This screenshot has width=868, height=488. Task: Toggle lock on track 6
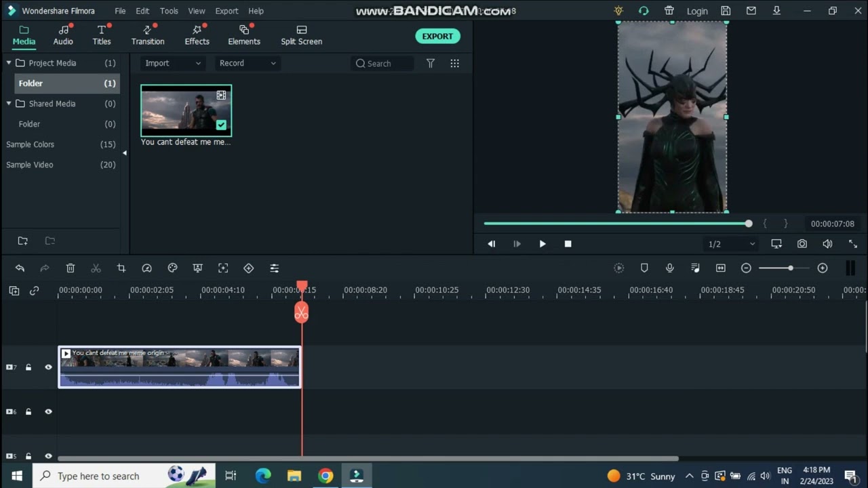[x=28, y=411]
